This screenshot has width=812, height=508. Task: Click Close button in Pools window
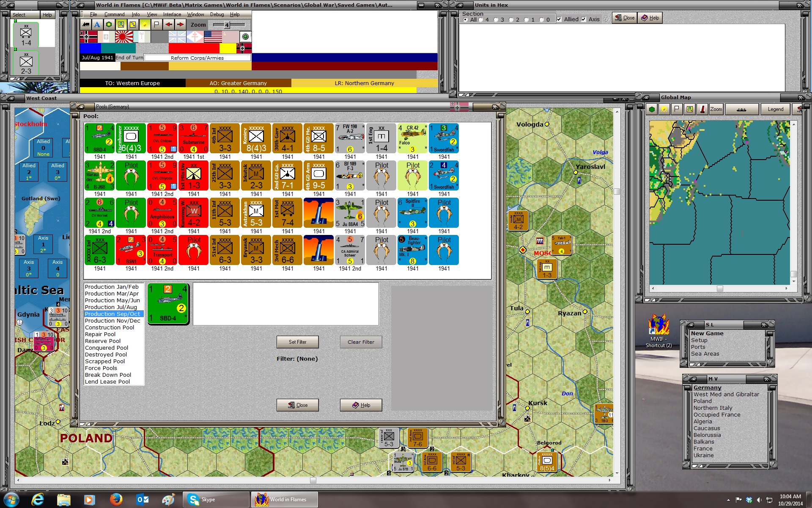pyautogui.click(x=298, y=405)
